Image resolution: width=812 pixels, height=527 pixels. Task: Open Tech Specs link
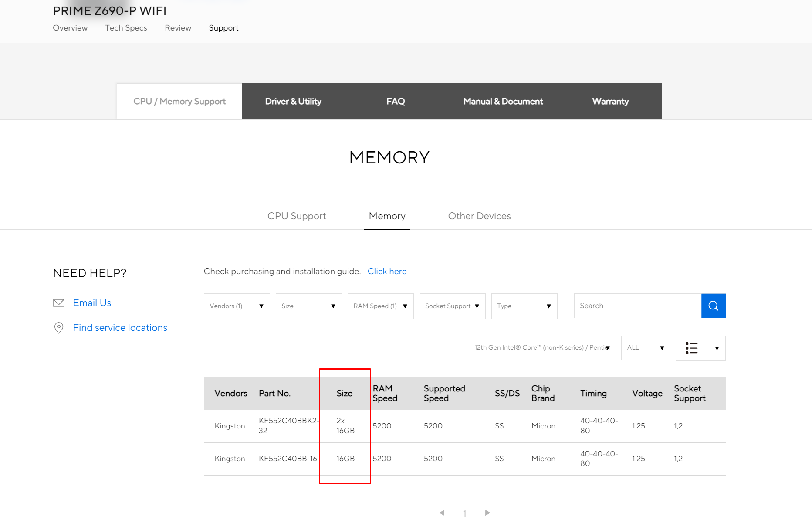(126, 28)
